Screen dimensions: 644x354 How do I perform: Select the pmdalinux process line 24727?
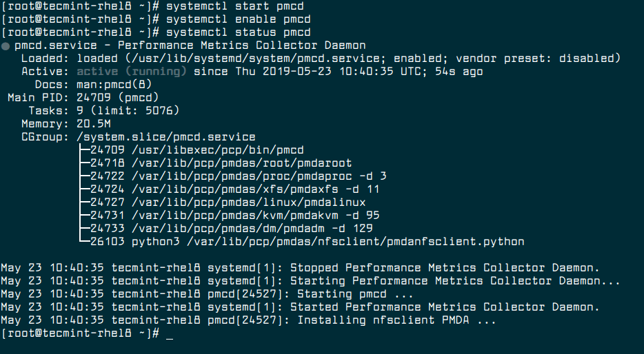tap(228, 202)
